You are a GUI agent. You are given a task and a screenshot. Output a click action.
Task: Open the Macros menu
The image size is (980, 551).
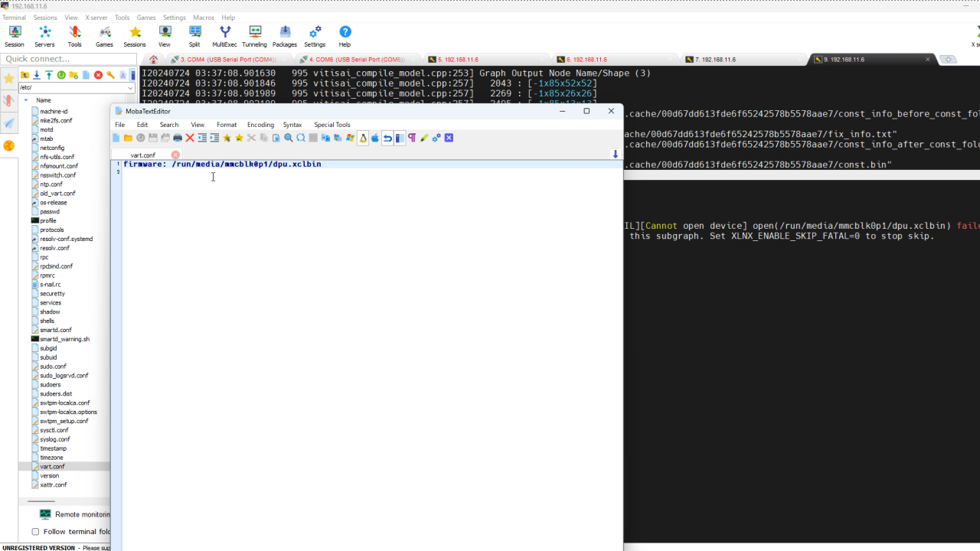click(x=203, y=17)
